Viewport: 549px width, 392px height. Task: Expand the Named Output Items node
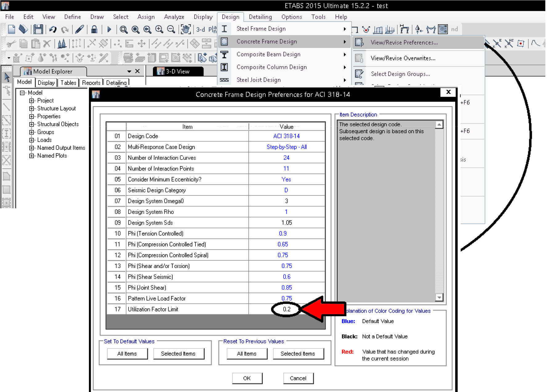31,148
